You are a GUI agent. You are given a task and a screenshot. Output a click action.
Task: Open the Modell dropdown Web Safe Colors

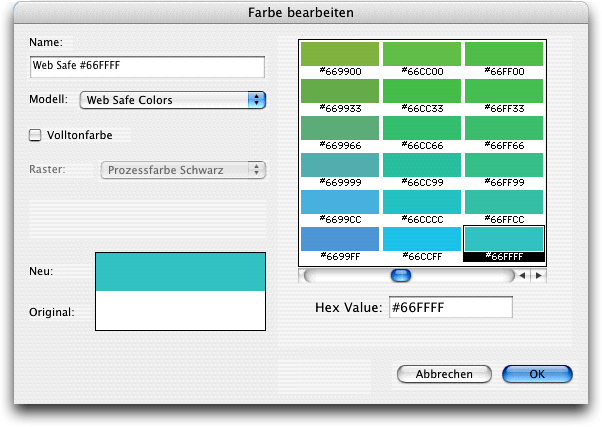tap(173, 100)
